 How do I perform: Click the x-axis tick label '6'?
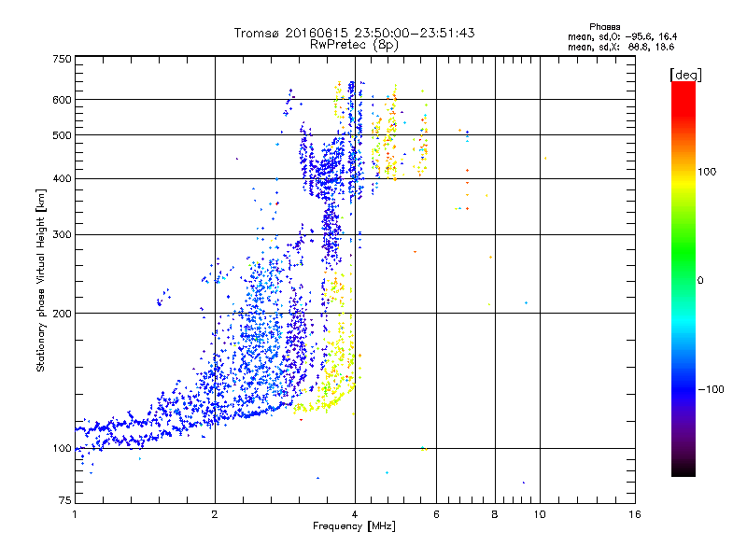click(x=436, y=514)
